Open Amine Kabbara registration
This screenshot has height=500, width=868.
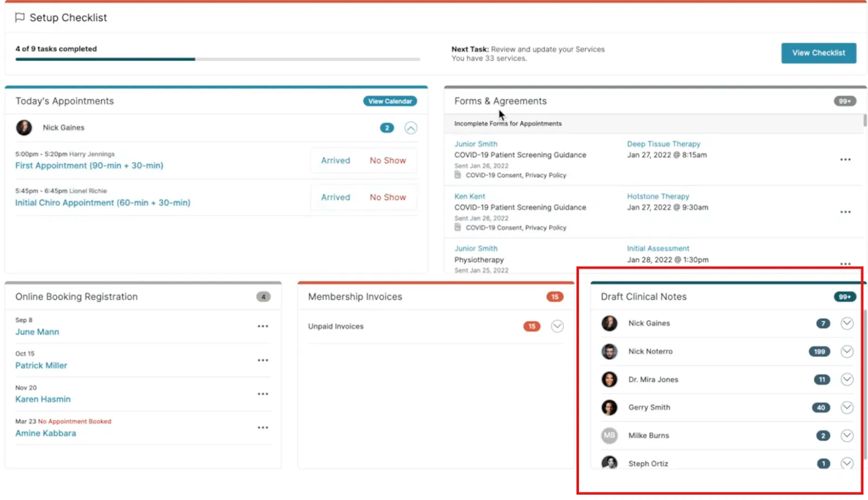pos(46,433)
